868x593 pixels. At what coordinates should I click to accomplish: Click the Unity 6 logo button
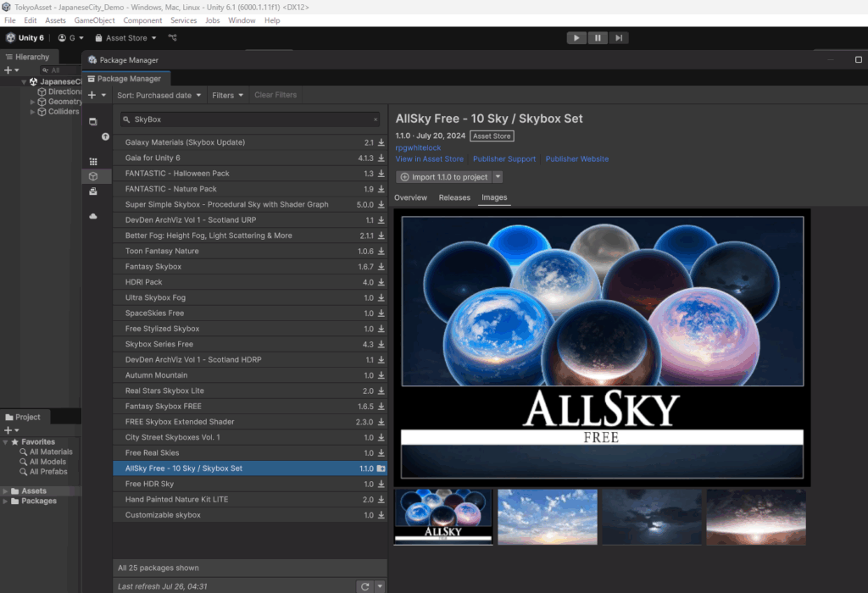click(25, 37)
